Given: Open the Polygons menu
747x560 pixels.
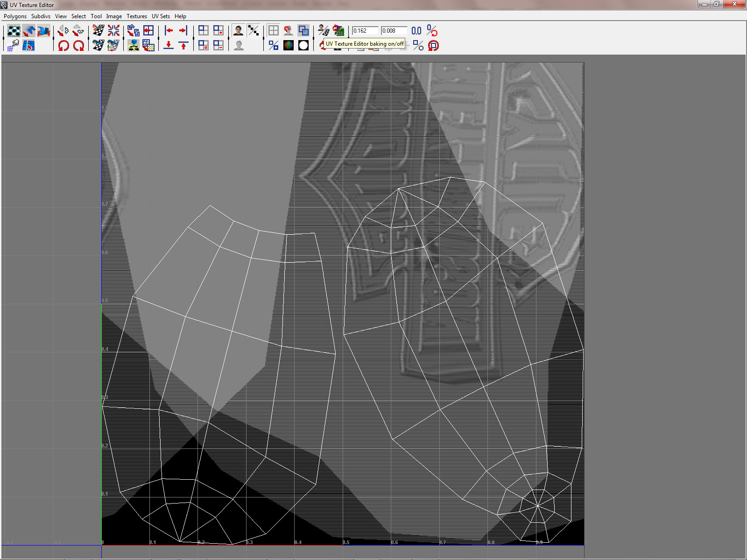Looking at the screenshot, I should 15,16.
